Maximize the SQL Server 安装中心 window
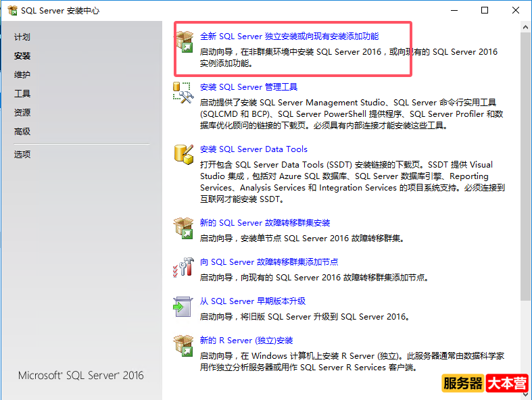The image size is (532, 400). pyautogui.click(x=485, y=11)
